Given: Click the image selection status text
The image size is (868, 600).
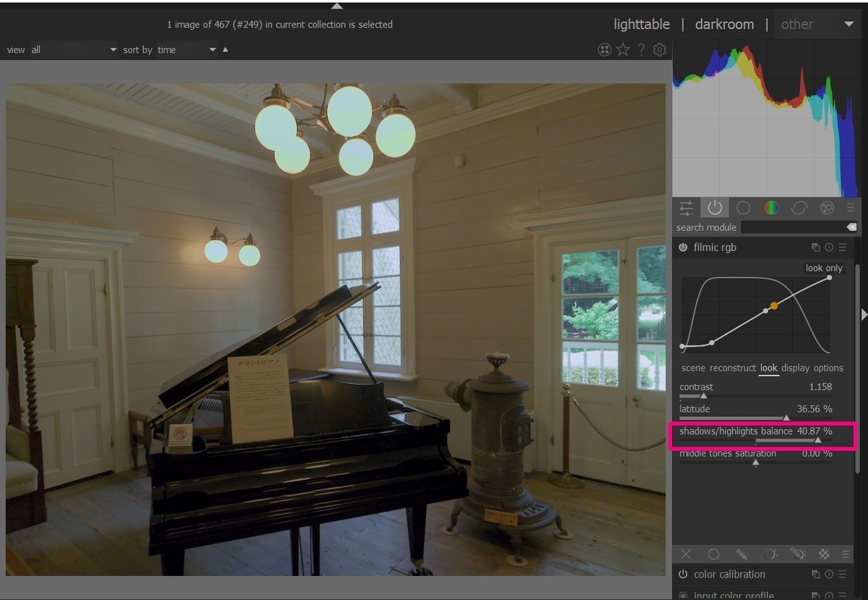Looking at the screenshot, I should [279, 25].
